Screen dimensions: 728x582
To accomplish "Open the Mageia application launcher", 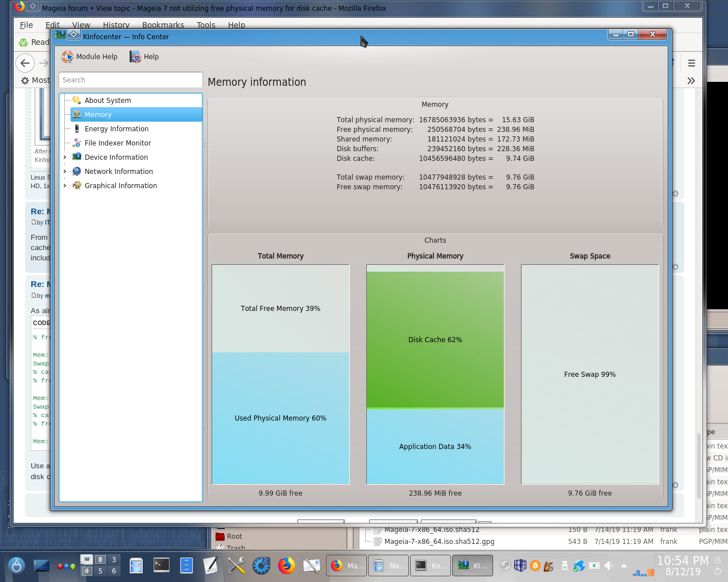I will click(x=16, y=566).
